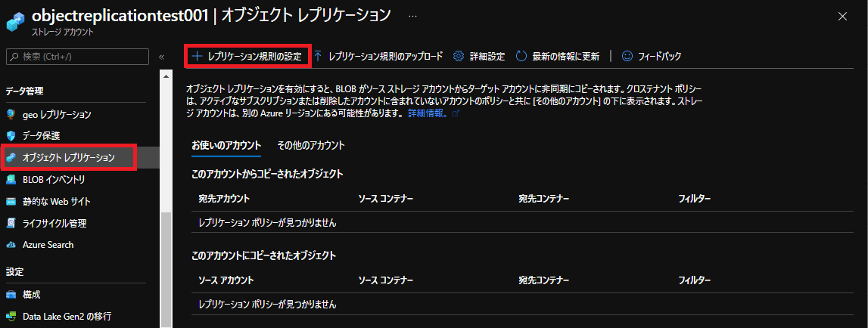The height and width of the screenshot is (328, 868).
Task: Click the geo レプリケーション globe icon
Action: (x=11, y=114)
